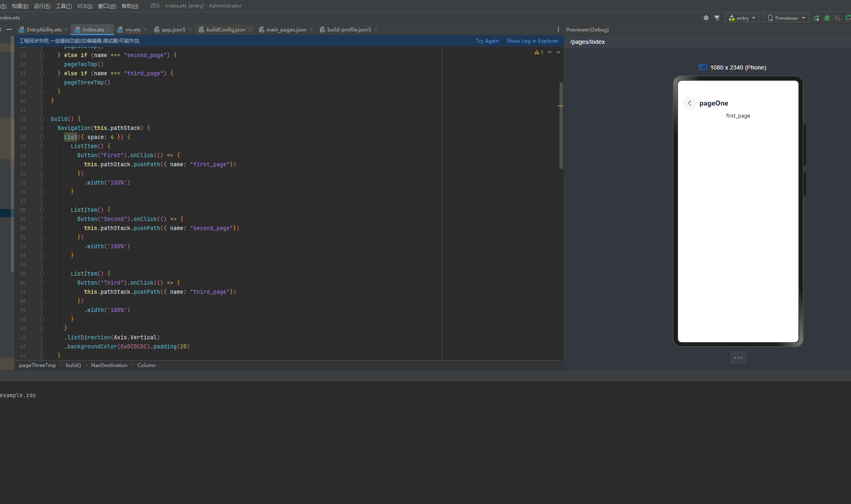Screen dimensions: 851x504
Task: Click the plug attach-debugger icon in toolbar
Action: 717,18
